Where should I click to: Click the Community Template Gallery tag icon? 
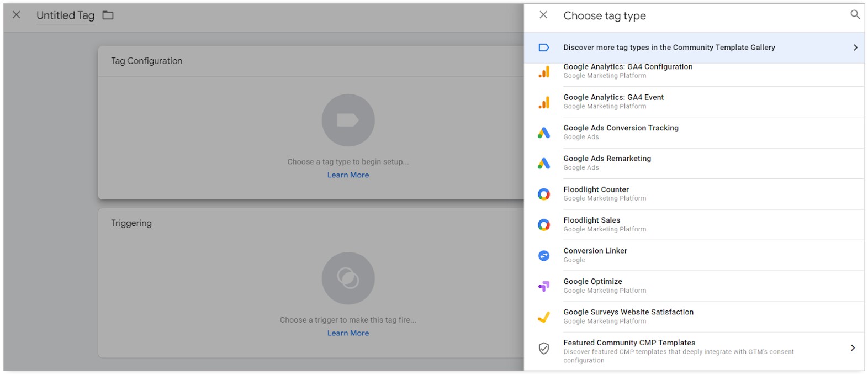point(544,48)
